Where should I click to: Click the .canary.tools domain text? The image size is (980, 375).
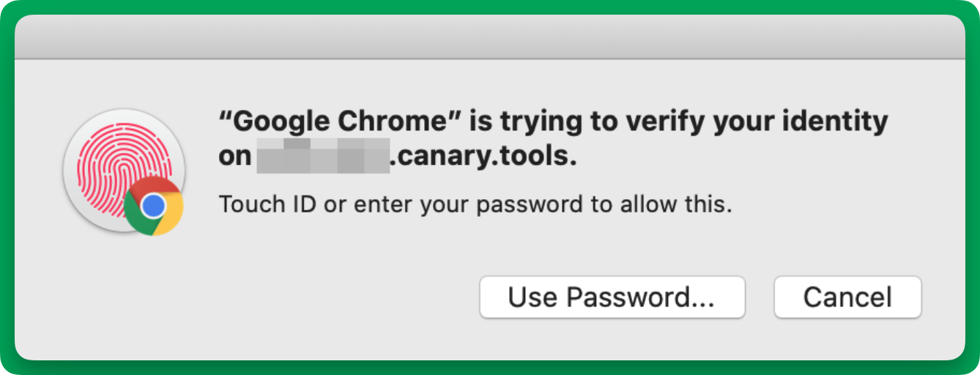pyautogui.click(x=483, y=156)
